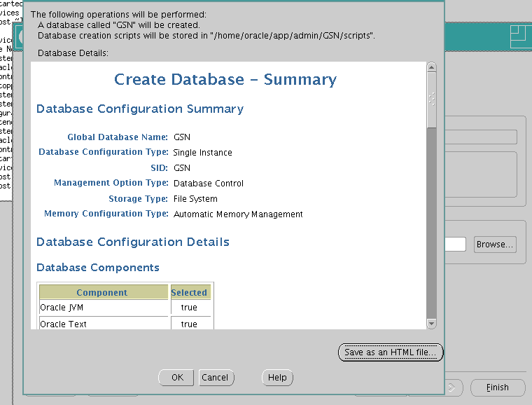532x405 pixels.
Task: Click the File System storage value
Action: pos(195,199)
